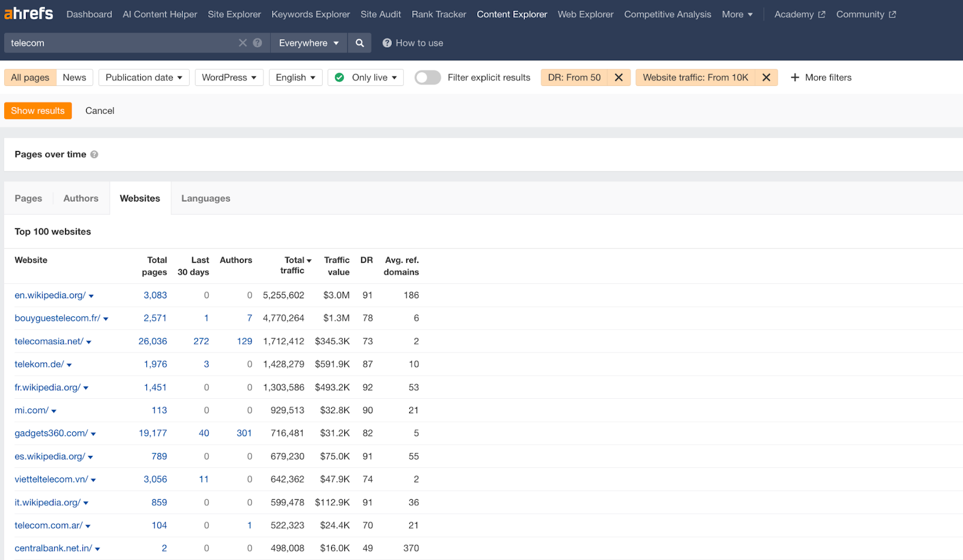
Task: Open the it.wikipedia.org/ website link
Action: (x=48, y=502)
